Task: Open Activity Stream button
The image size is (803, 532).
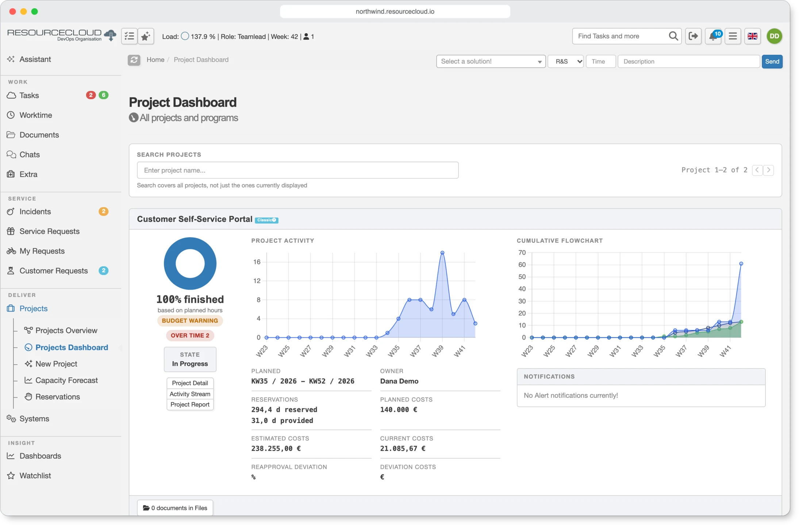Action: pyautogui.click(x=190, y=394)
